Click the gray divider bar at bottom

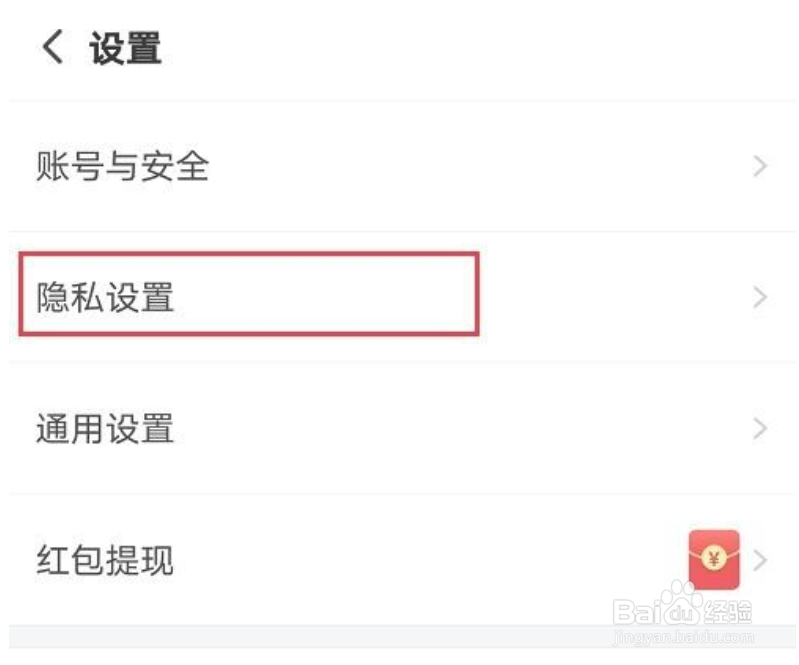pyautogui.click(x=402, y=636)
